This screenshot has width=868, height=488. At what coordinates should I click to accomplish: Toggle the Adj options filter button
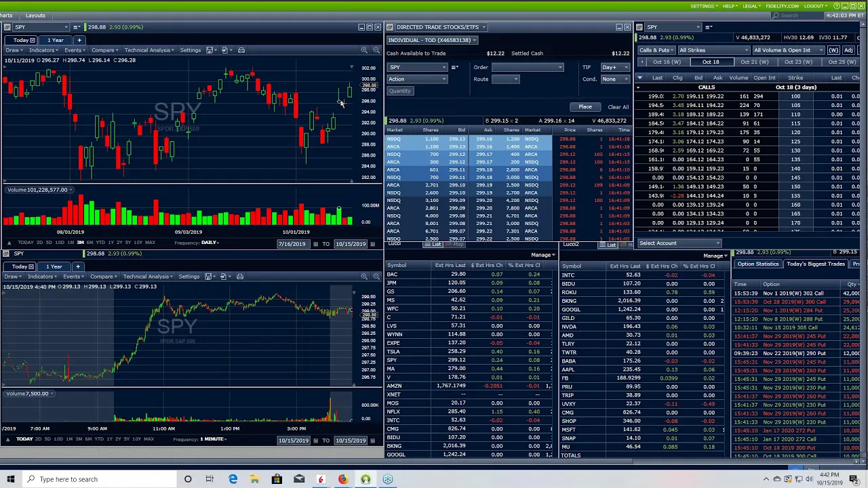point(848,50)
